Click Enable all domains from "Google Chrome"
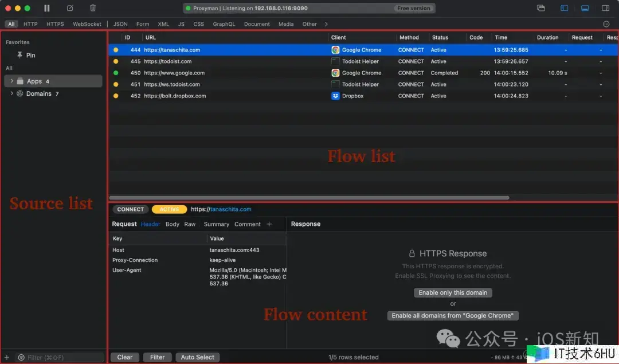The height and width of the screenshot is (364, 619). coord(453,315)
